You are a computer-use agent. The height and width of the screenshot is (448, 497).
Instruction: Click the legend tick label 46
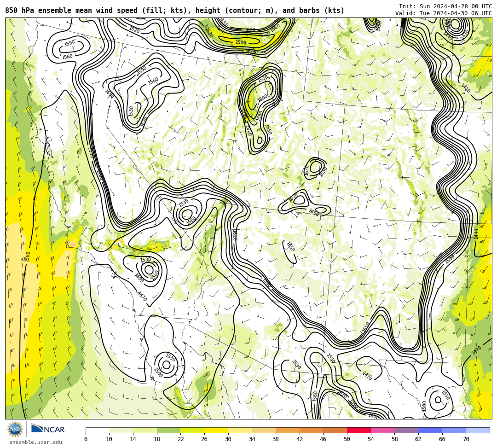(324, 439)
